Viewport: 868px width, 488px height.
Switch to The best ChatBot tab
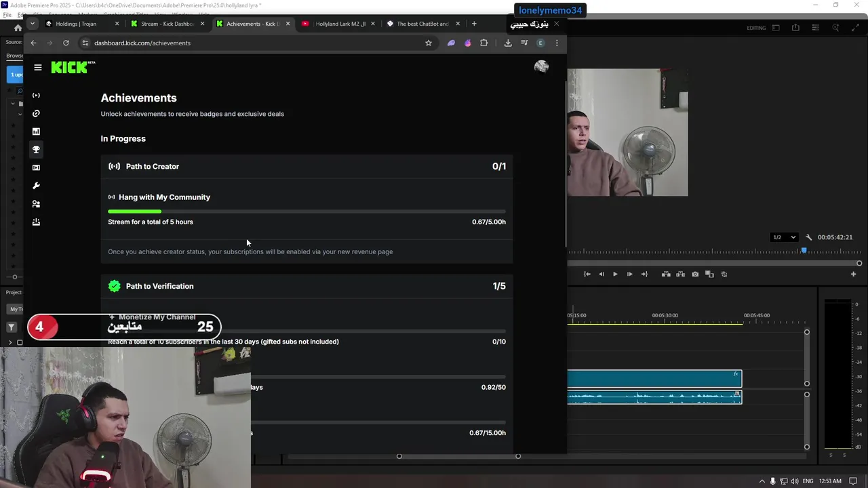[x=423, y=24]
